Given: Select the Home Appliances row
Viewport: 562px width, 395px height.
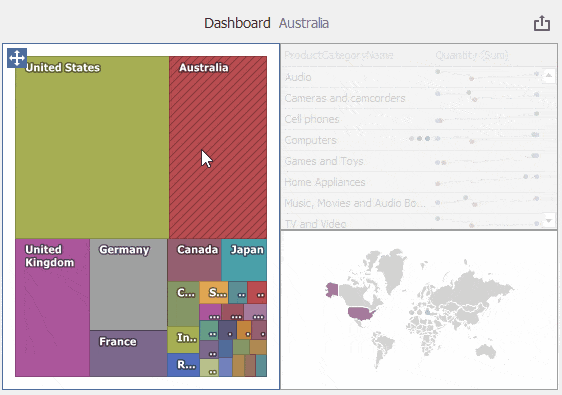Looking at the screenshot, I should 412,182.
